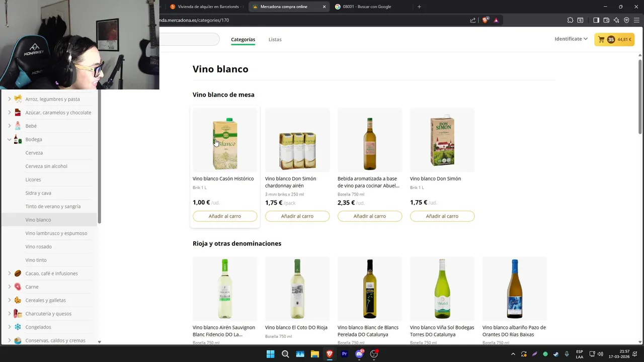Select Cerveza sin alcohol subcategory
Viewport: 644px width, 362px height.
pyautogui.click(x=46, y=166)
